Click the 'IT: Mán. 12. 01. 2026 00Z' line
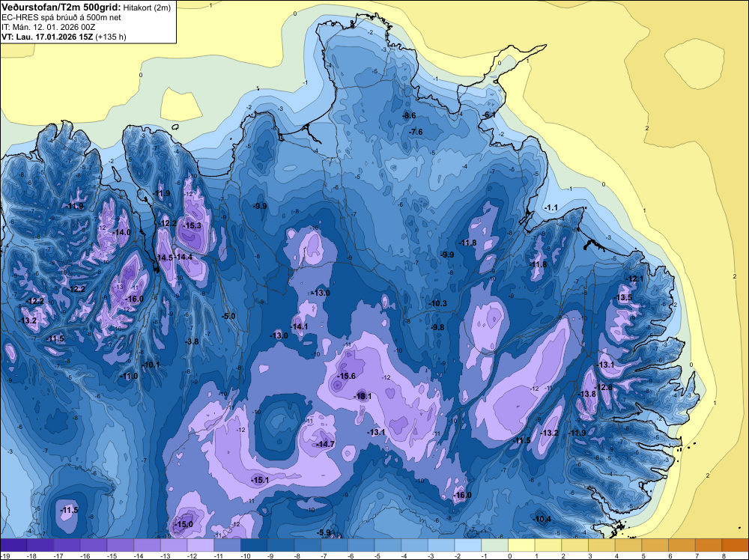 click(x=48, y=27)
